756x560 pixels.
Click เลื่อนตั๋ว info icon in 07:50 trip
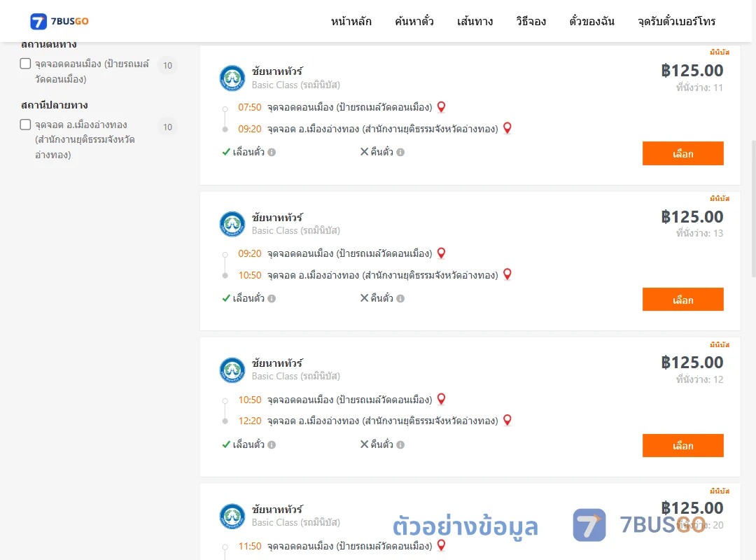tap(272, 153)
